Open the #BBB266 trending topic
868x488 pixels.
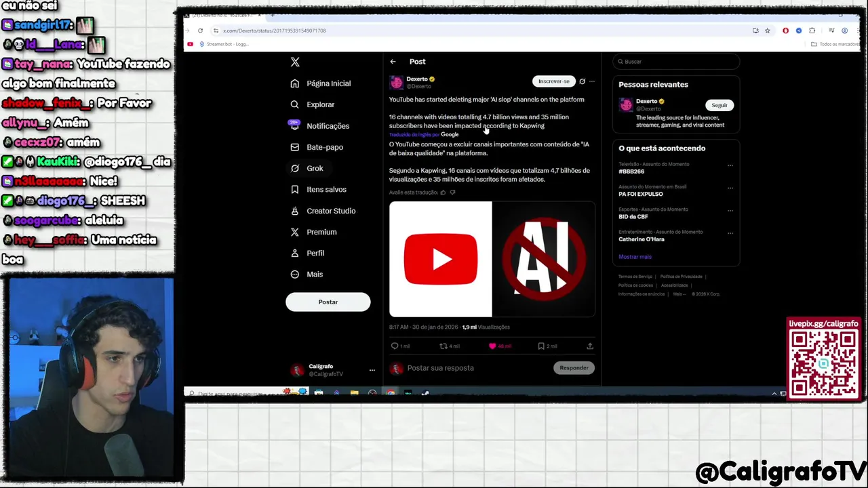[631, 171]
